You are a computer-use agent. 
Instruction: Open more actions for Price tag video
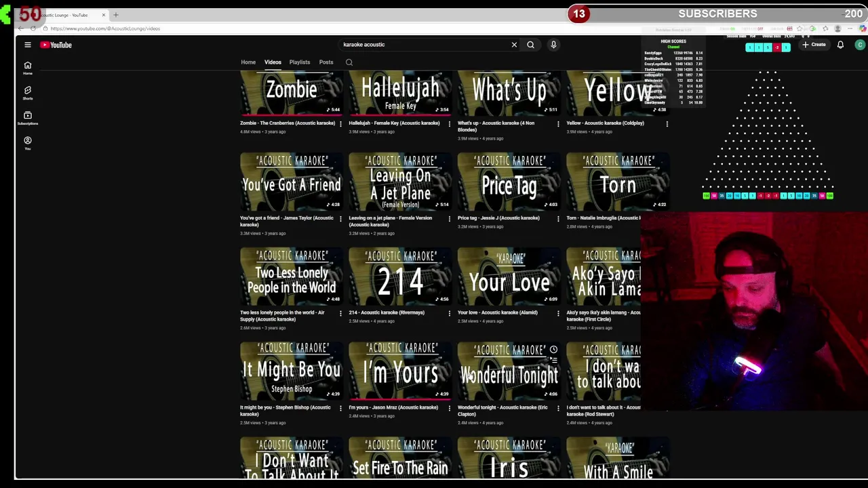coord(558,219)
